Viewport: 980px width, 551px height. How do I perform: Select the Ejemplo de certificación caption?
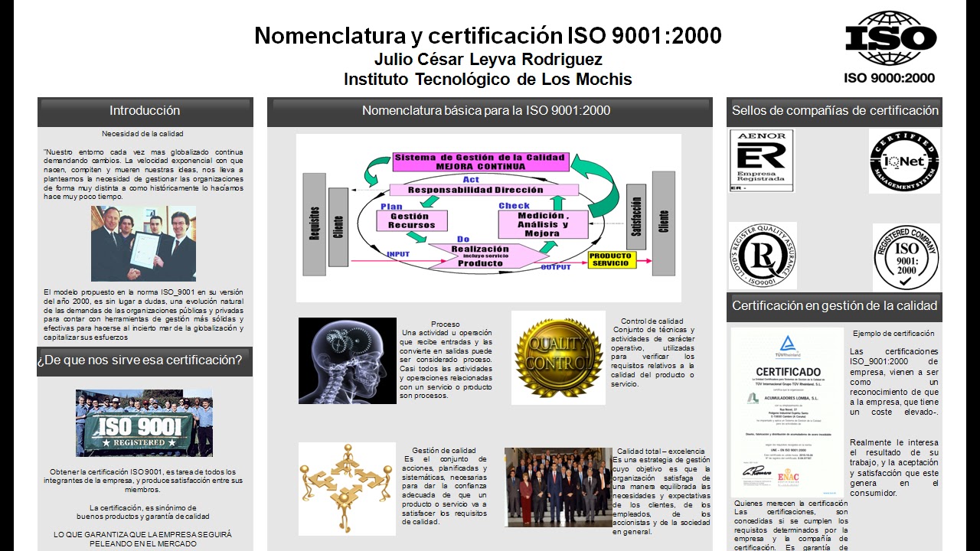893,334
